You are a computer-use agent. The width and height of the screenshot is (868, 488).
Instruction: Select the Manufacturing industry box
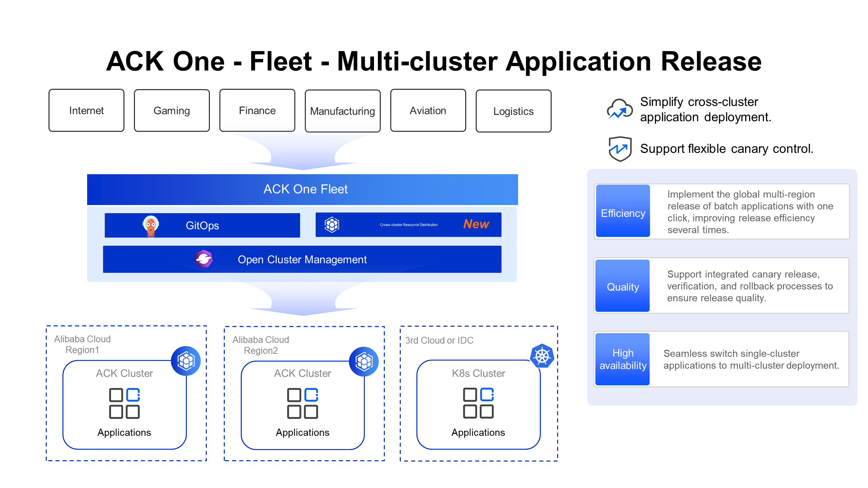coord(343,111)
